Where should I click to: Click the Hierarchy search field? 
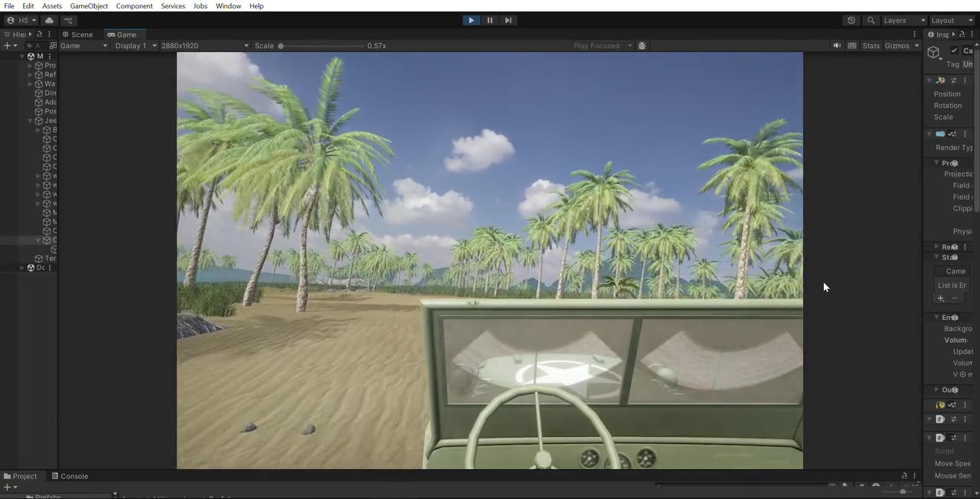click(x=41, y=46)
